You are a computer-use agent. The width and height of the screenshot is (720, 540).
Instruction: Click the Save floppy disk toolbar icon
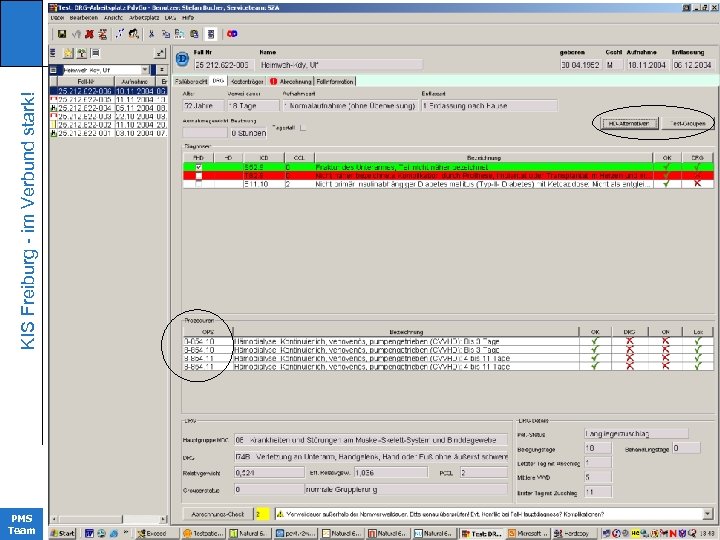click(x=62, y=34)
